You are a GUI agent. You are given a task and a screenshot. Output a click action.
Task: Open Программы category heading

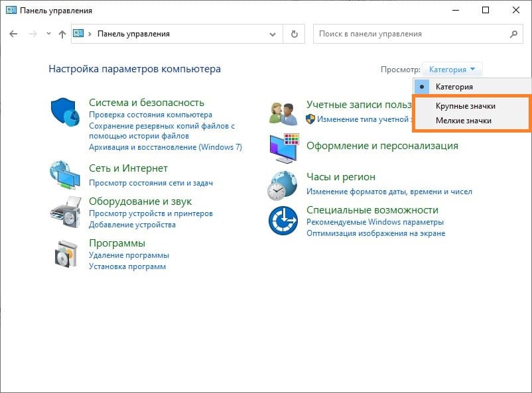click(x=117, y=243)
